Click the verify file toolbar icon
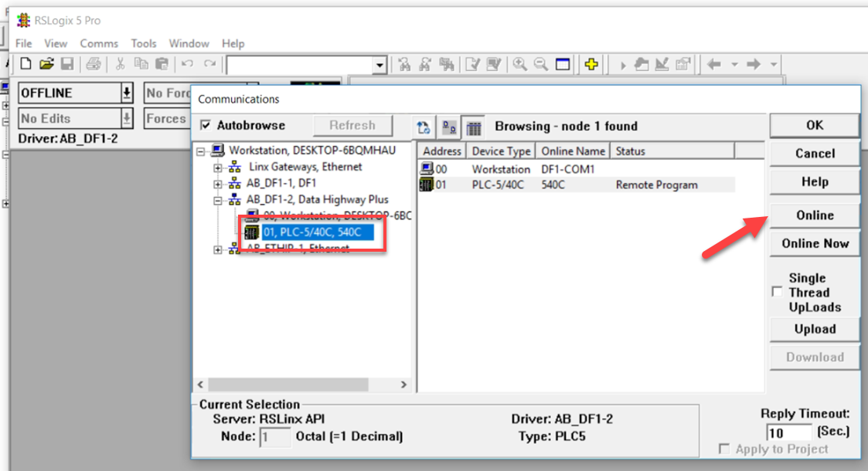 pos(472,64)
